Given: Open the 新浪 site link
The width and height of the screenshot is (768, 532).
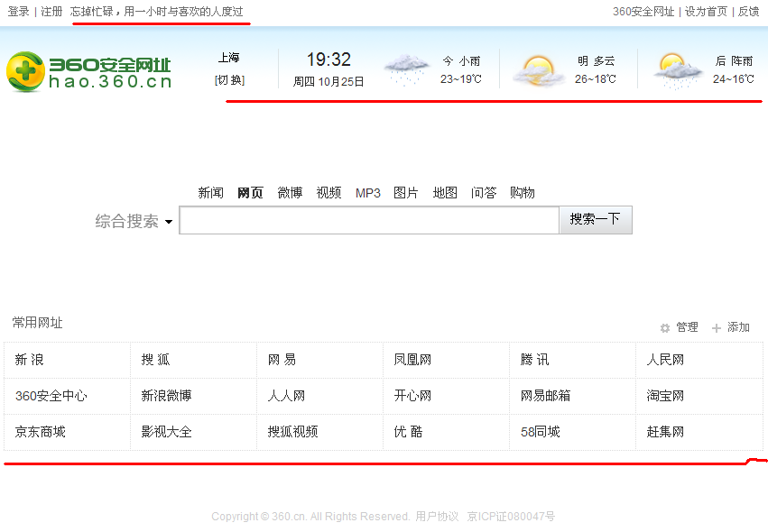Looking at the screenshot, I should (29, 360).
